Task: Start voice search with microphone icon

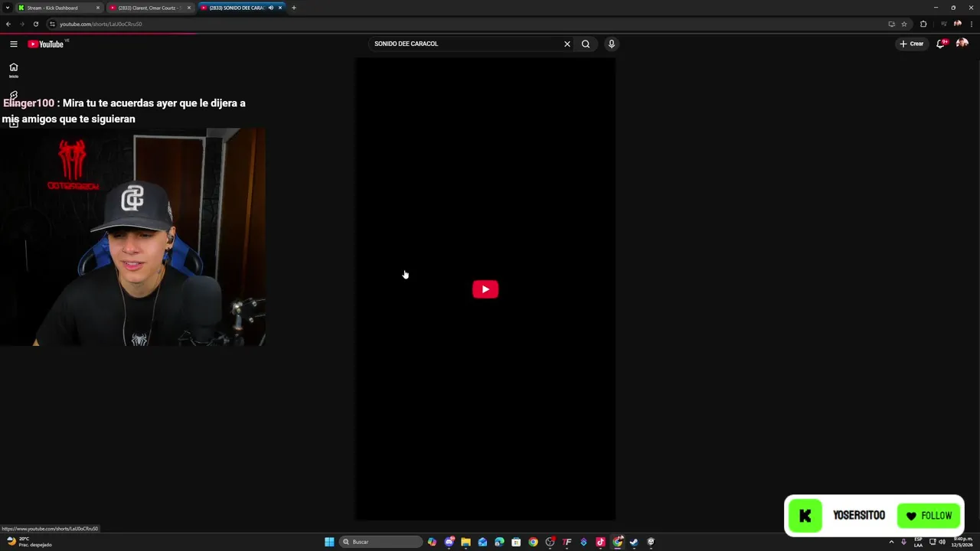Action: [611, 44]
